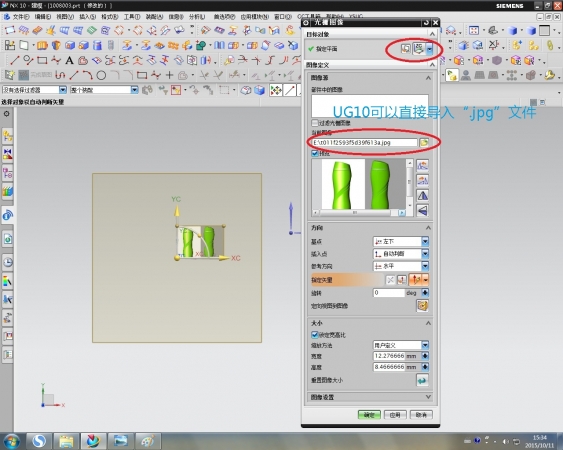
Task: Expand the collapsed 图像设置 section
Action: [x=370, y=397]
